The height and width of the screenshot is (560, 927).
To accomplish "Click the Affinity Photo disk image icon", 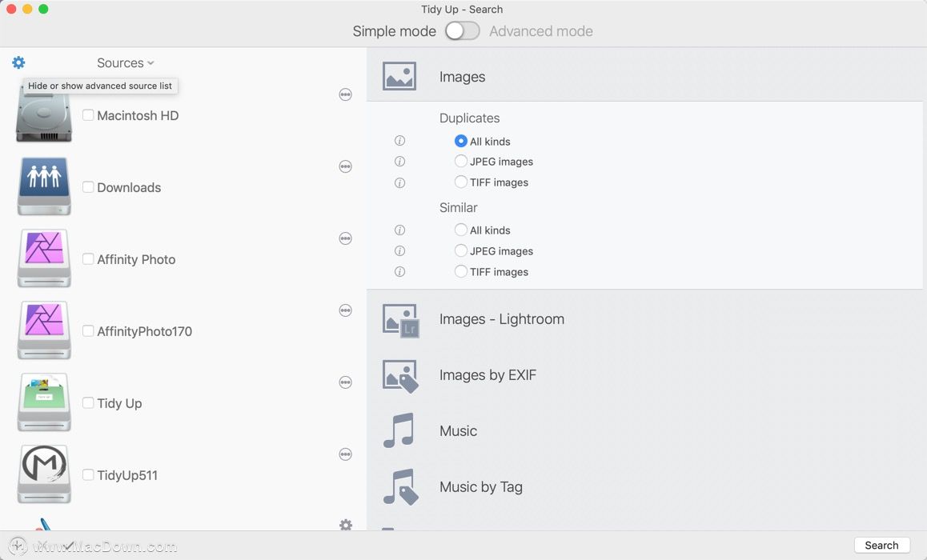I will tap(44, 258).
